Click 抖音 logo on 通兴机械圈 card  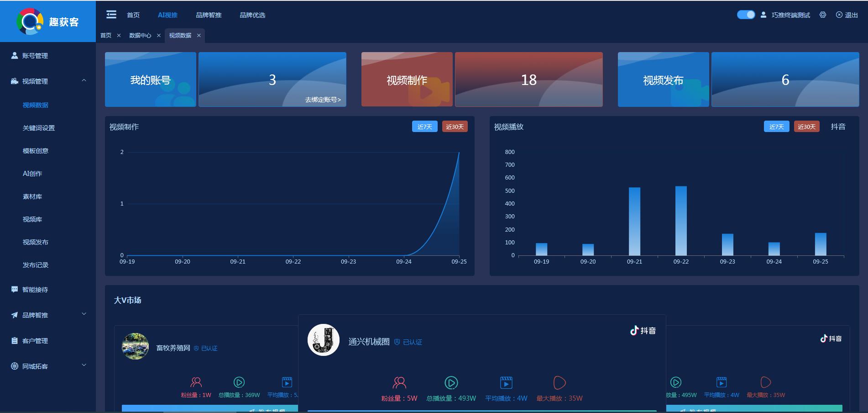click(x=643, y=330)
